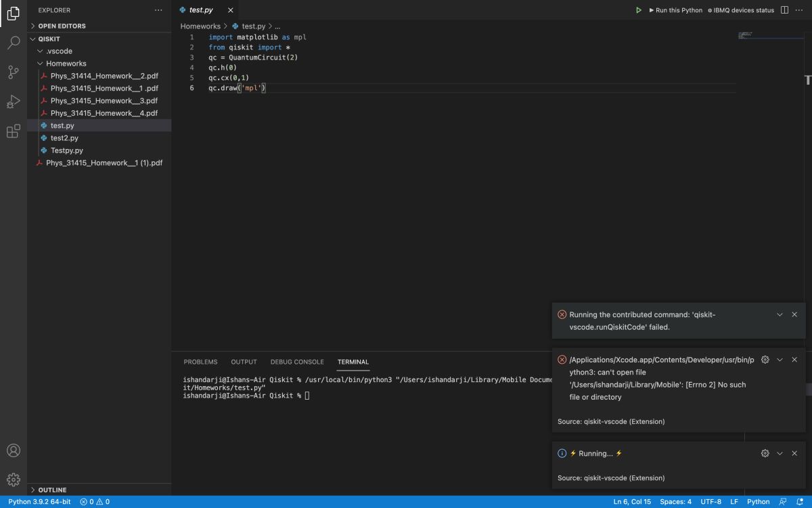Run Python file with green play icon
The height and width of the screenshot is (508, 812).
pos(638,10)
